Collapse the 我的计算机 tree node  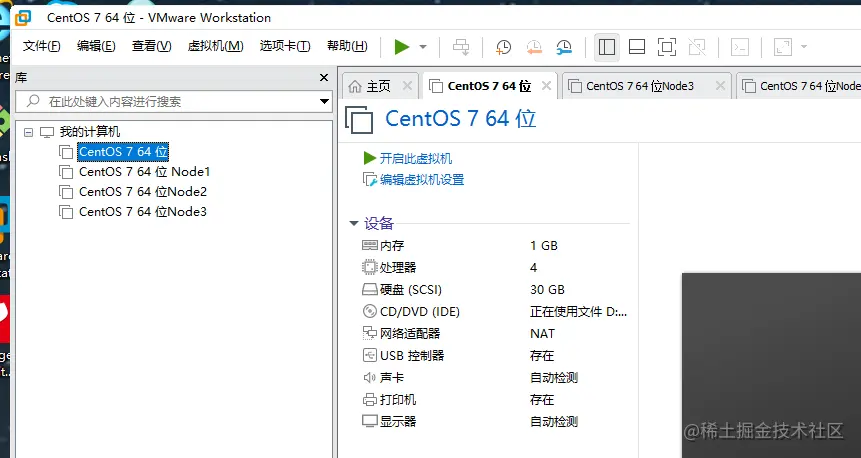[x=29, y=132]
